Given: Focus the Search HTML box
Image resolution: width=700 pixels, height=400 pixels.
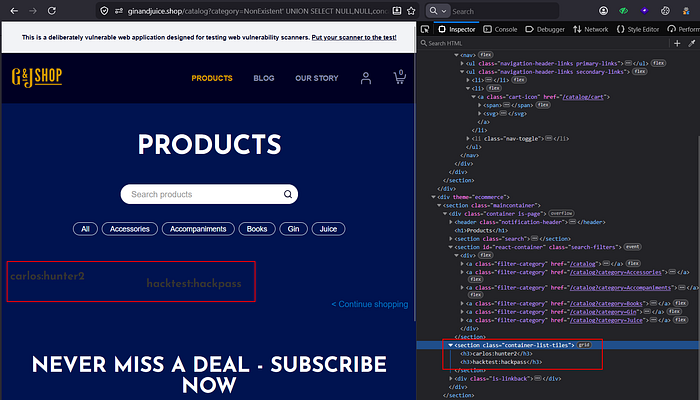Looking at the screenshot, I should pos(542,43).
